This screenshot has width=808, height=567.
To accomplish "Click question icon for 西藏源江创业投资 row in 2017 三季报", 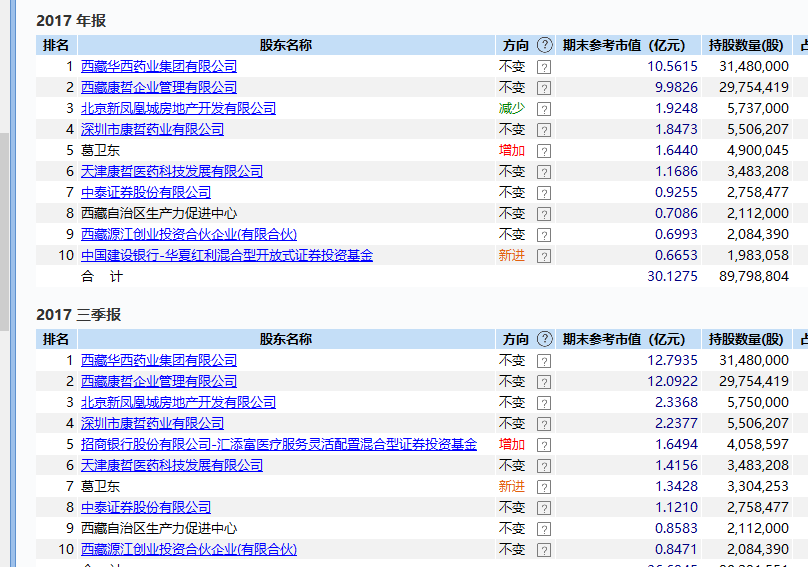I will pyautogui.click(x=544, y=550).
